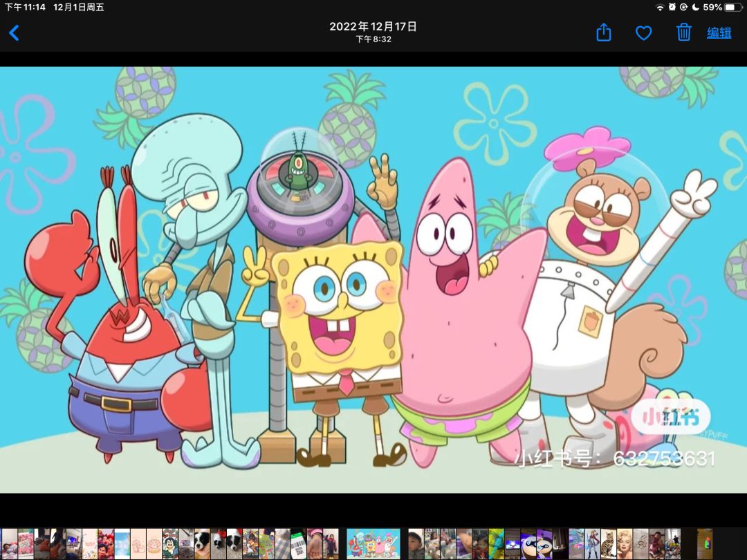This screenshot has height=560, width=747.
Task: Delete photo using the trash can icon
Action: click(683, 32)
